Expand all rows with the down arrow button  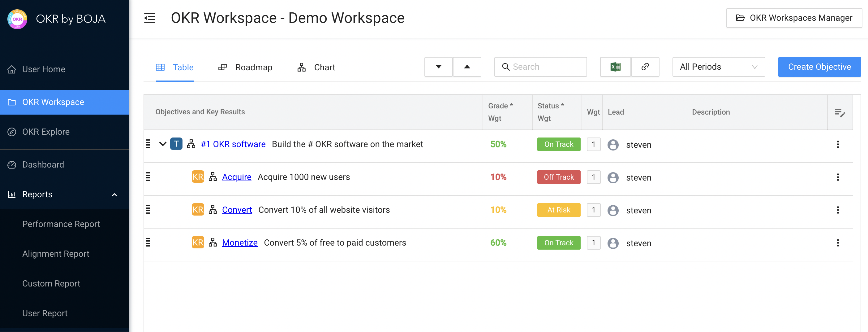pos(438,67)
